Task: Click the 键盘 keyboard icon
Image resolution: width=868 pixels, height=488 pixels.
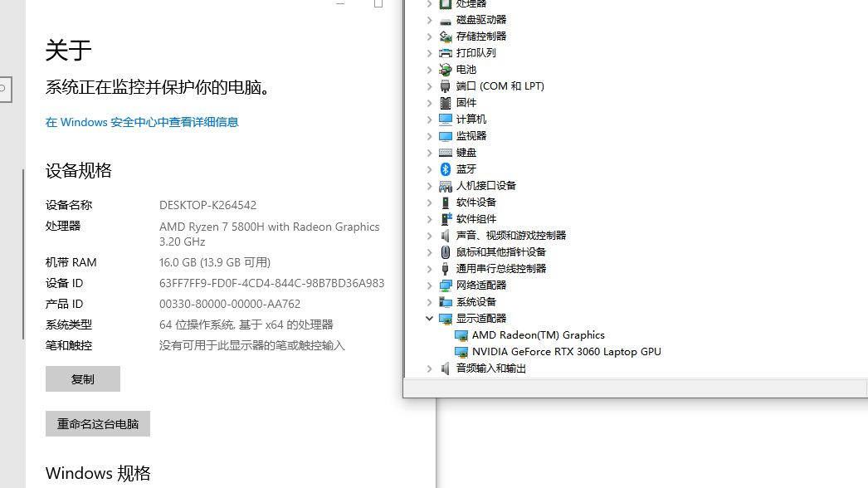Action: tap(445, 153)
